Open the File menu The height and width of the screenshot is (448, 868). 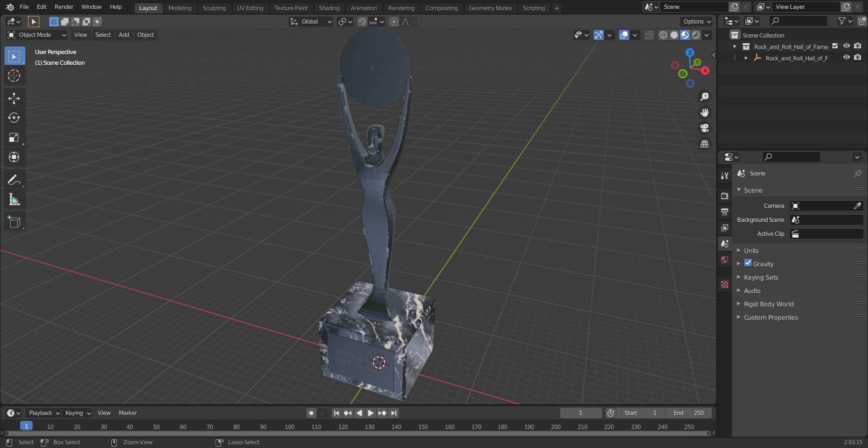(x=24, y=7)
